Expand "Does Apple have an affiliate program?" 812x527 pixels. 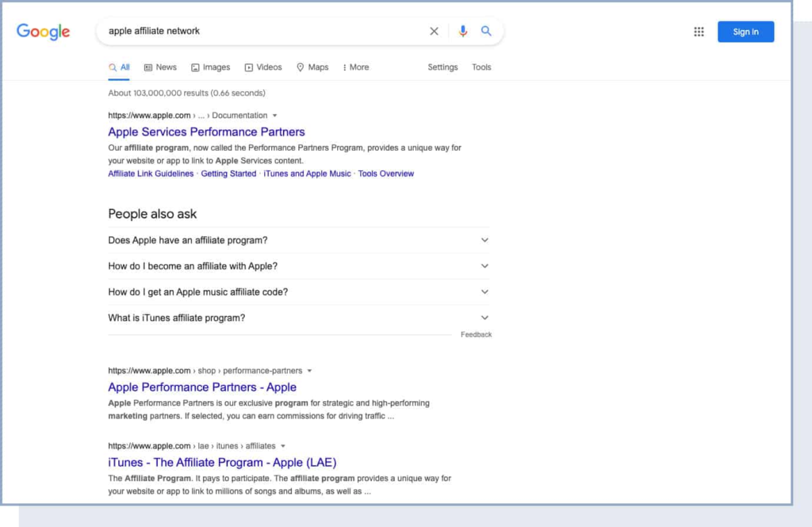(x=298, y=240)
